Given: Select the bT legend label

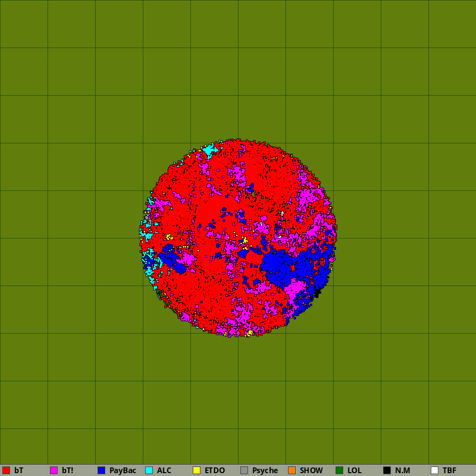Looking at the screenshot, I should click(x=19, y=470).
